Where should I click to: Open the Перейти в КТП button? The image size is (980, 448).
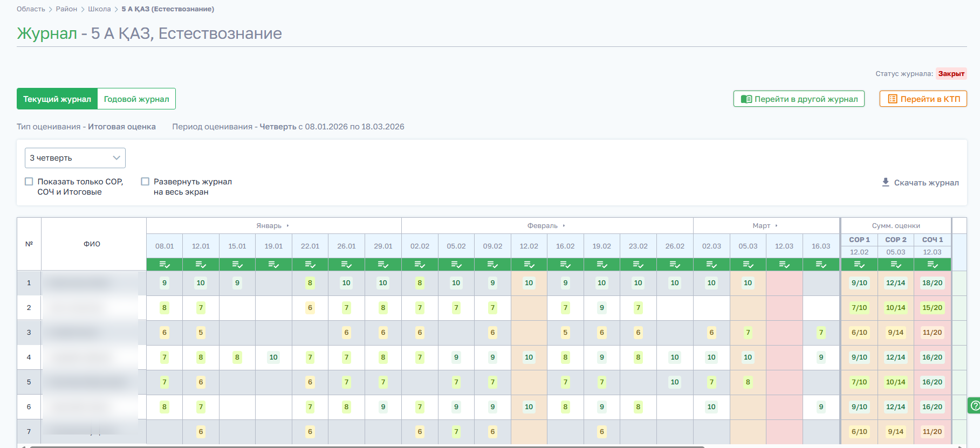pos(923,99)
